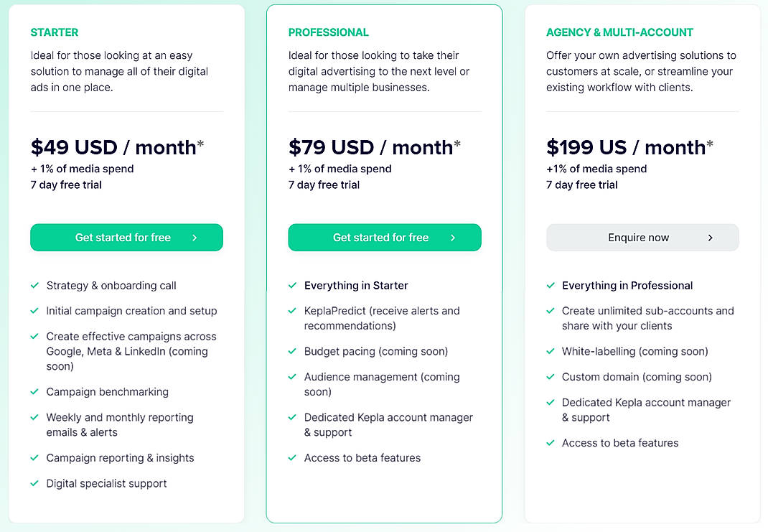Click the asterisk after $49 USD / month
This screenshot has height=532, width=768.
[202, 141]
